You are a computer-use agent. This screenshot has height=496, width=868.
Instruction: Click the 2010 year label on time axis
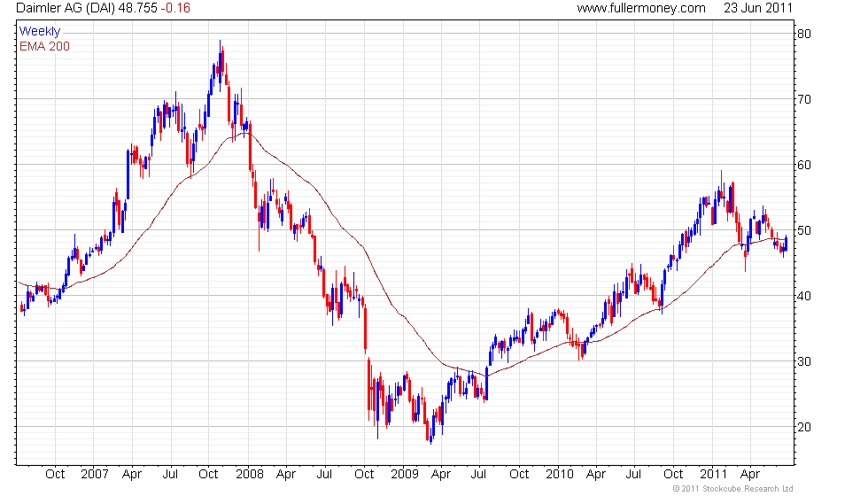559,475
